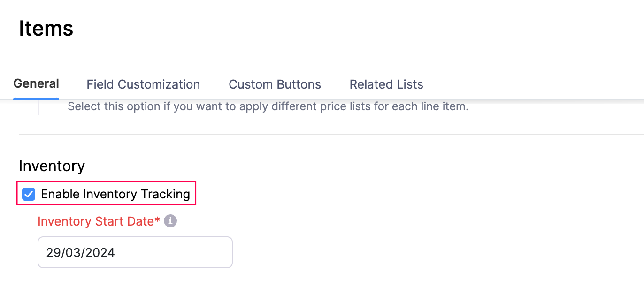
Task: Click the Items page title
Action: pos(46,28)
